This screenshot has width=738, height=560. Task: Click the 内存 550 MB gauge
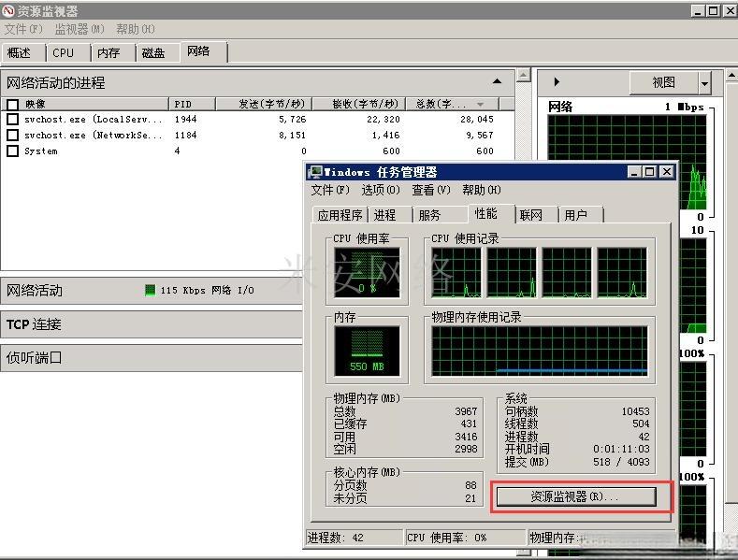pyautogui.click(x=367, y=352)
